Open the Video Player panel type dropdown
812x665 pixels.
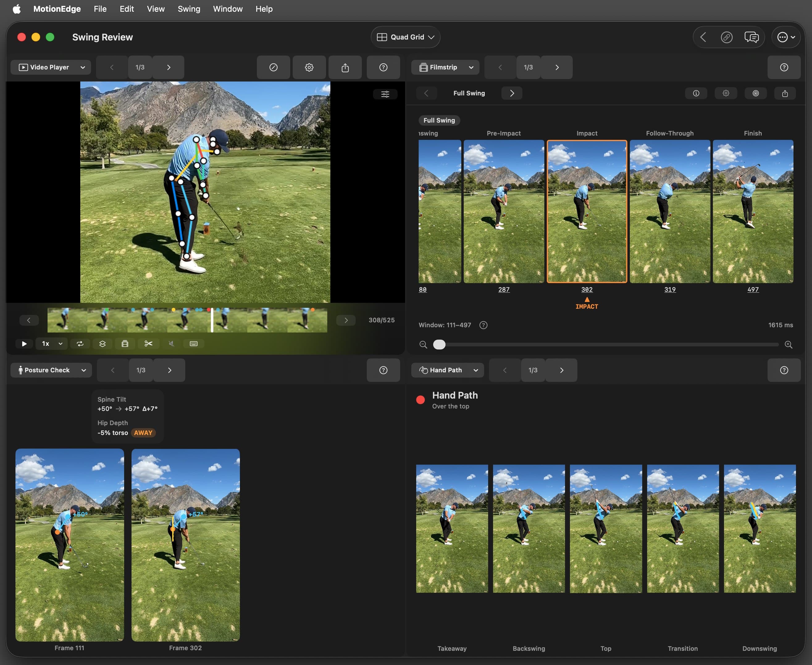coord(51,67)
